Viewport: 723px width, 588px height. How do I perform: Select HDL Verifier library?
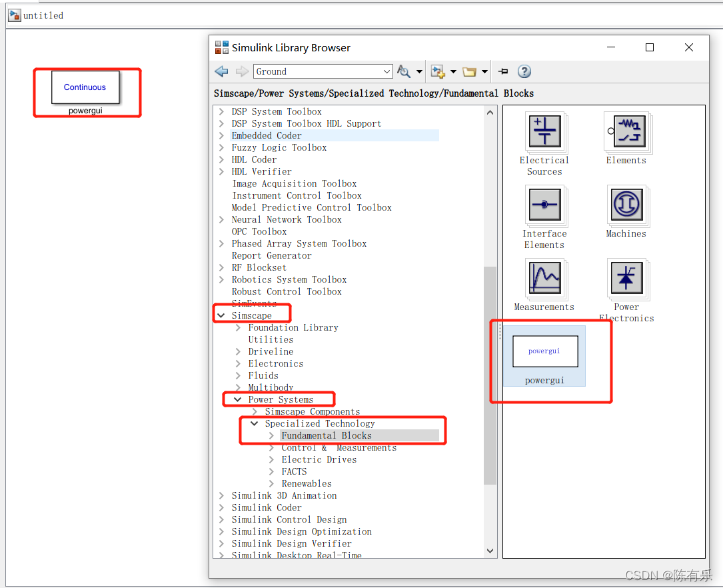261,171
